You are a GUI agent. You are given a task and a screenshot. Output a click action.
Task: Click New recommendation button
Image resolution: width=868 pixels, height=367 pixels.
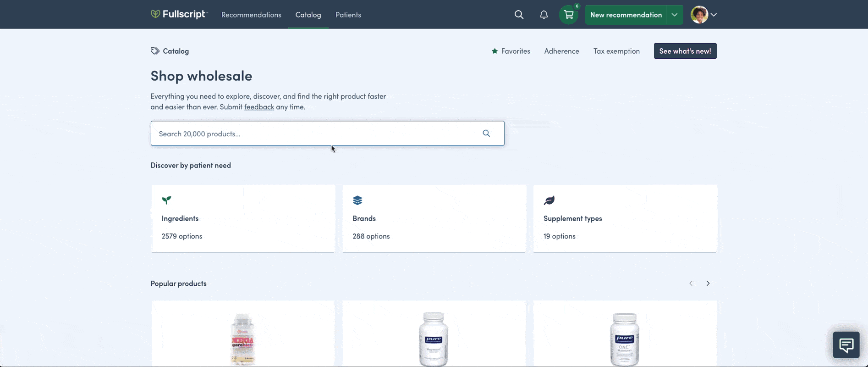coord(626,15)
